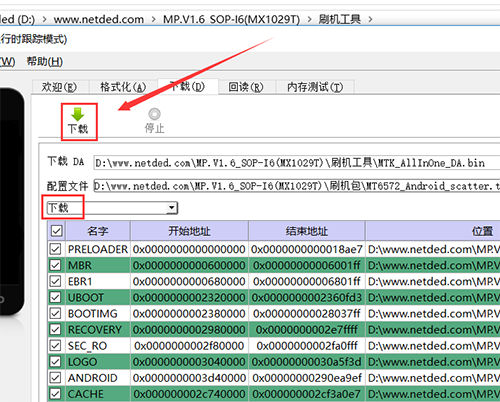
Task: Toggle the ANDROID partition checkbox
Action: (55, 378)
